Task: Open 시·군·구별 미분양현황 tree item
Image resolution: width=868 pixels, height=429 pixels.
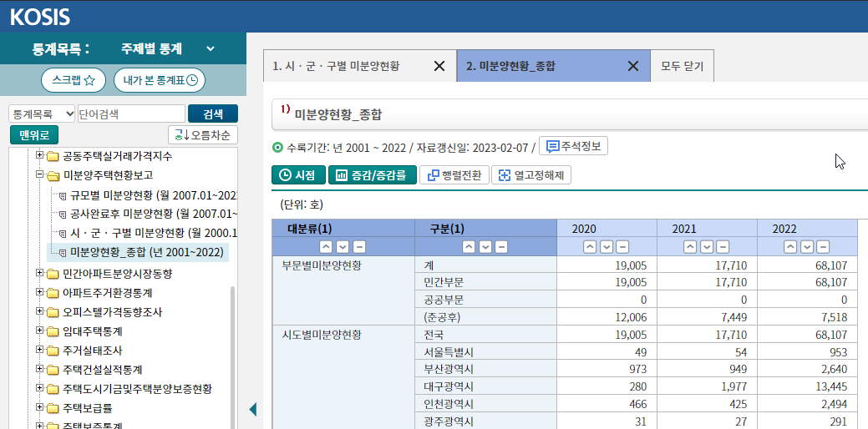Action: (x=154, y=234)
